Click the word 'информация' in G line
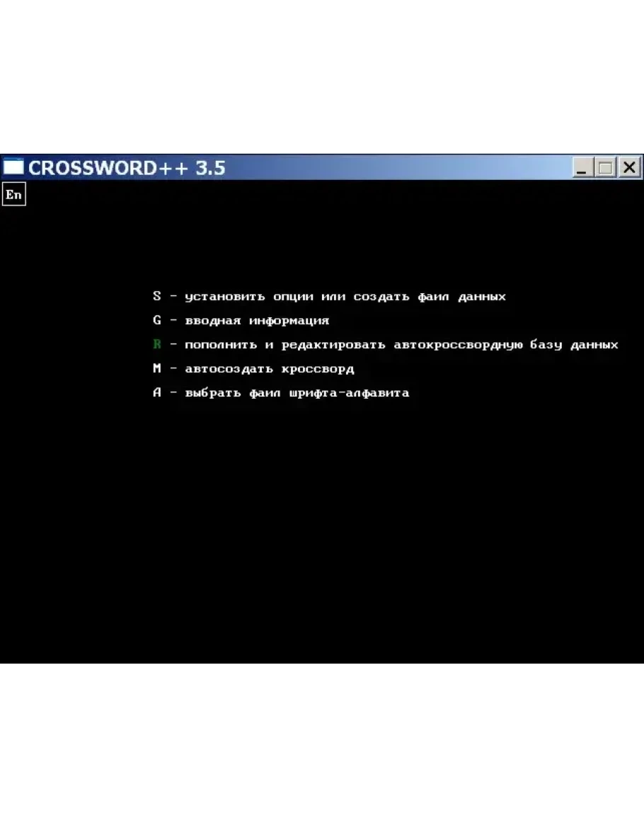644x818 pixels. 289,321
